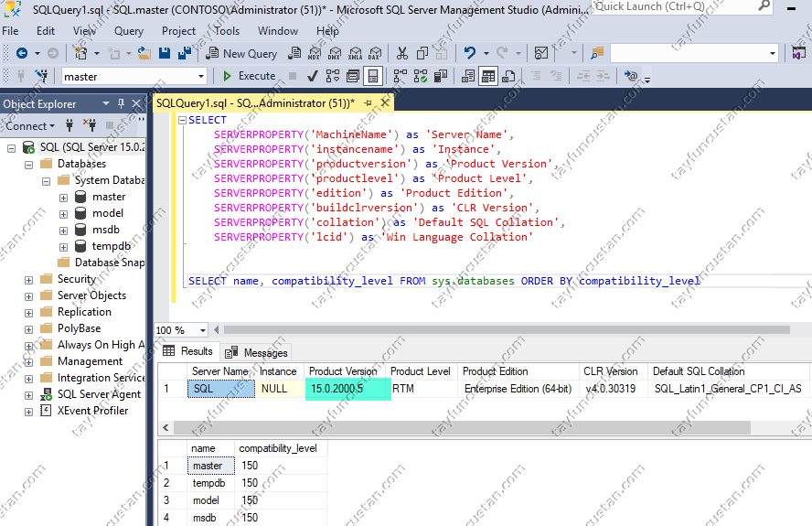Open the Find combo box dropdown
Viewport: 812px width, 526px height.
point(772,53)
